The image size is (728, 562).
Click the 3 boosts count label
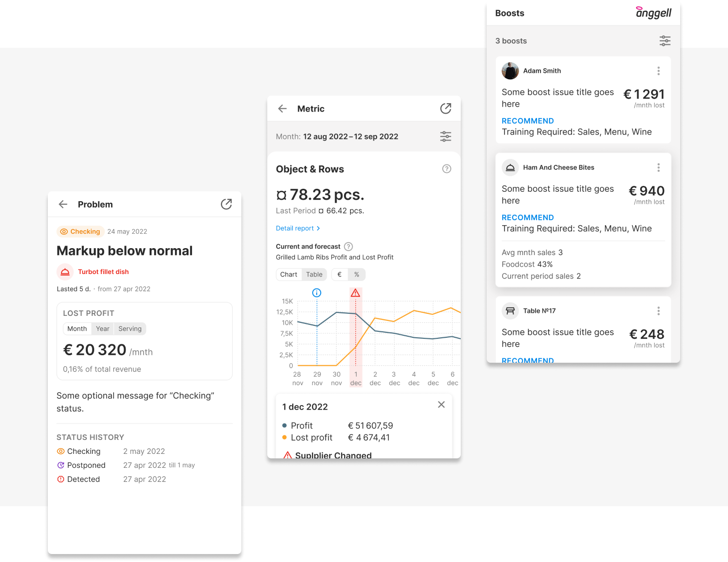tap(511, 41)
